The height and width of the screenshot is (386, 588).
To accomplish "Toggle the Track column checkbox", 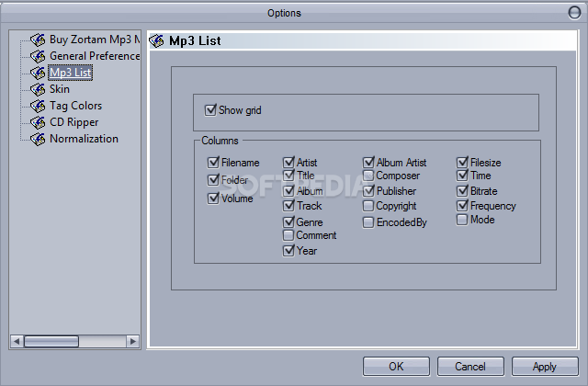I will 288,206.
